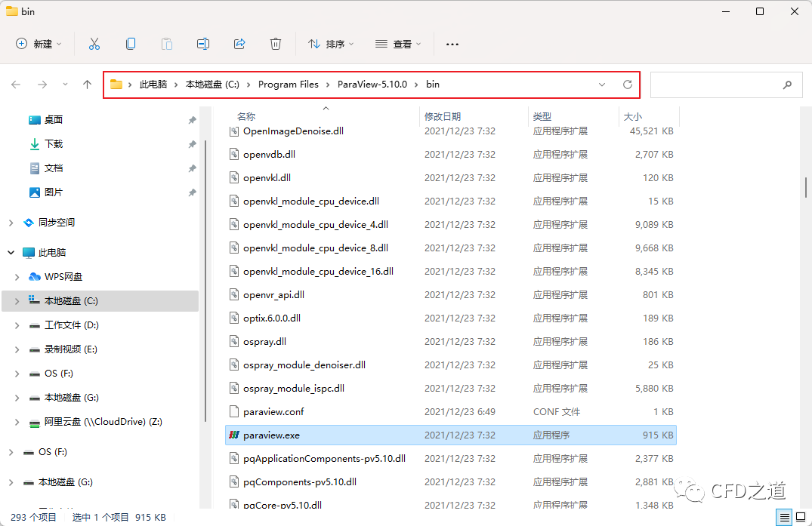Screen dimensions: 812x526
Task: Navigate to Program Files in address path
Action: coord(289,85)
